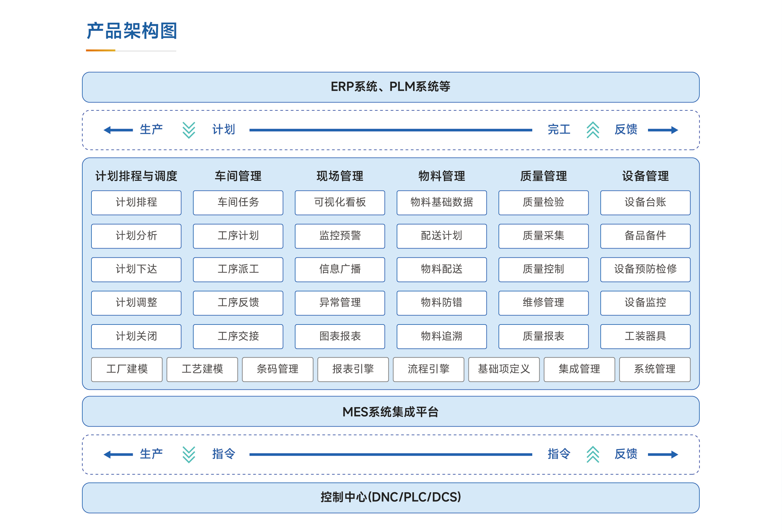Click the MES系统集成平台 banner
This screenshot has width=782, height=532.
click(391, 411)
